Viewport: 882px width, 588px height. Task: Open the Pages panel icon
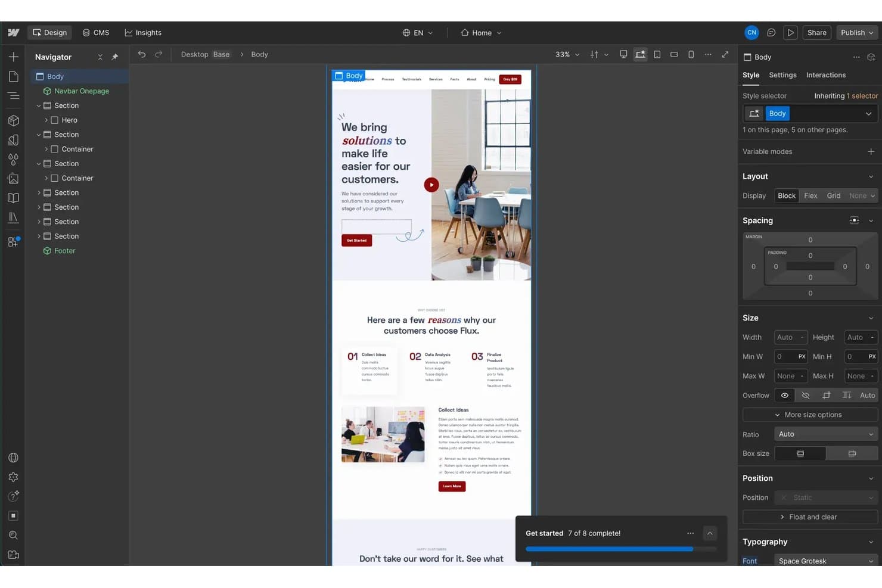(x=13, y=76)
